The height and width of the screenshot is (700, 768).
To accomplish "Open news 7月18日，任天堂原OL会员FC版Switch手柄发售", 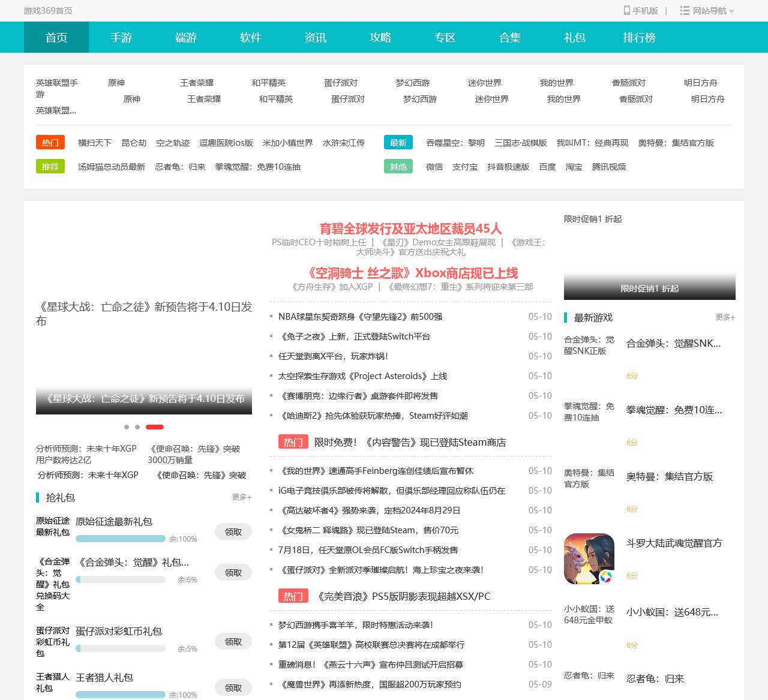I will pyautogui.click(x=368, y=550).
